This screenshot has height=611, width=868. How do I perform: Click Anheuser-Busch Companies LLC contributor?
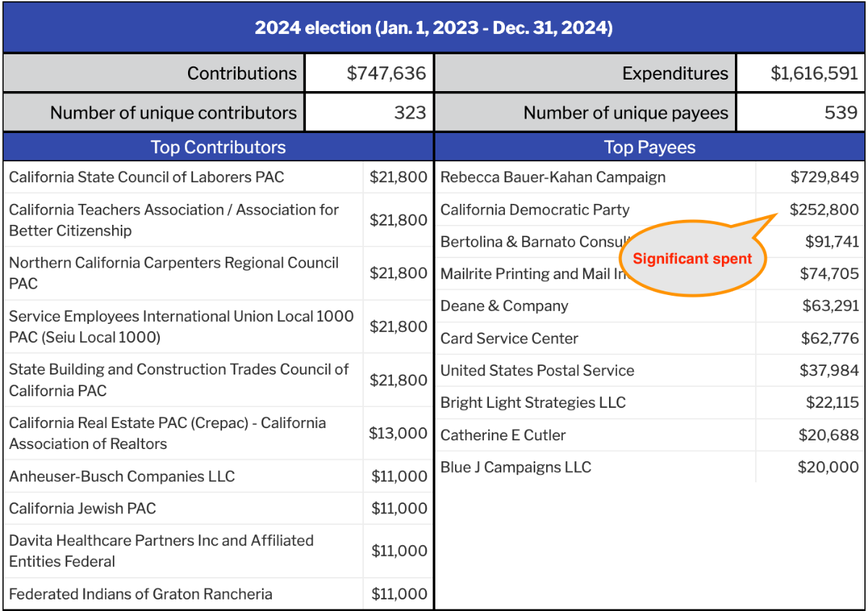click(x=122, y=477)
